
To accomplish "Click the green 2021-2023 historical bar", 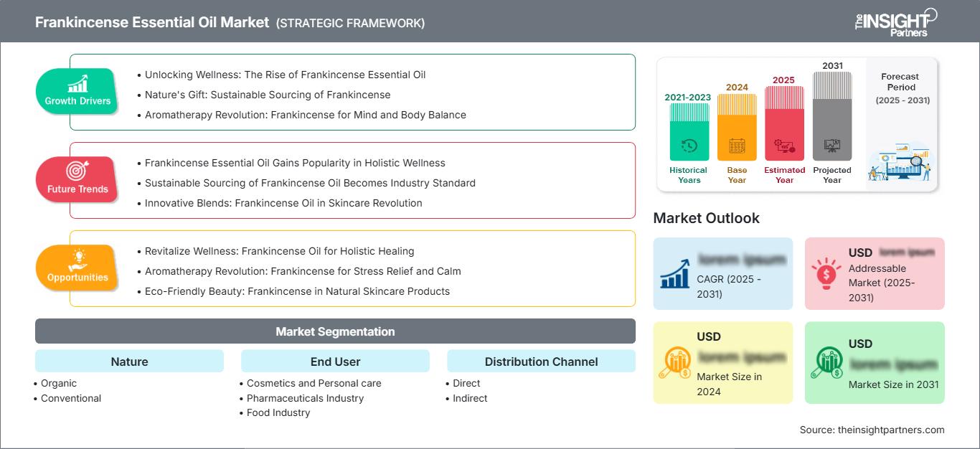I will tap(689, 132).
